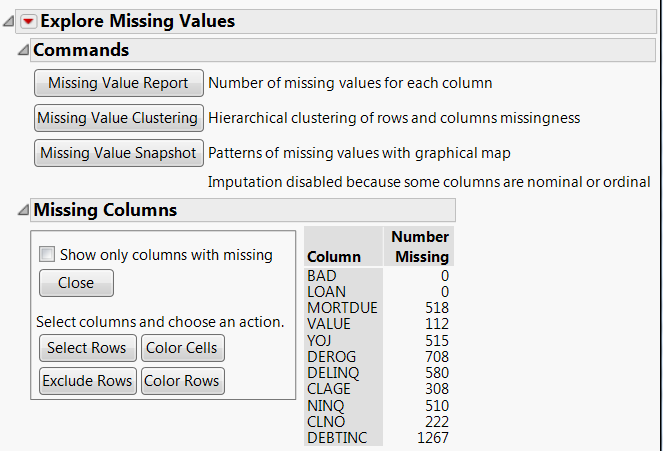This screenshot has height=451, width=663.
Task: Select the CLAGE column entry
Action: (x=330, y=389)
